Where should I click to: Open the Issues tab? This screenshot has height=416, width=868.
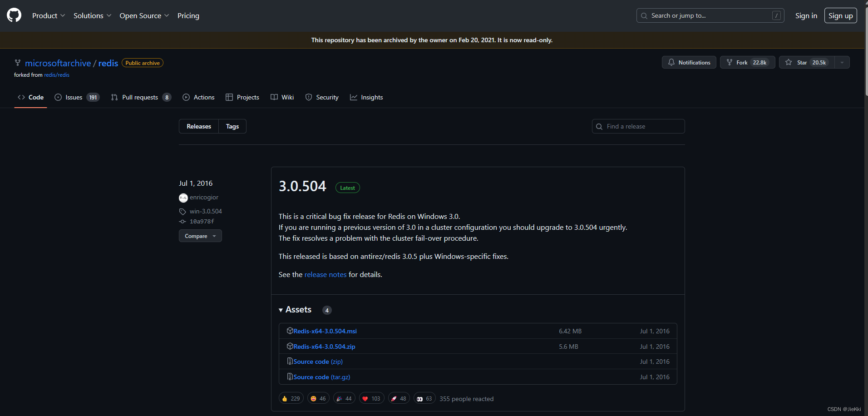[x=77, y=97]
